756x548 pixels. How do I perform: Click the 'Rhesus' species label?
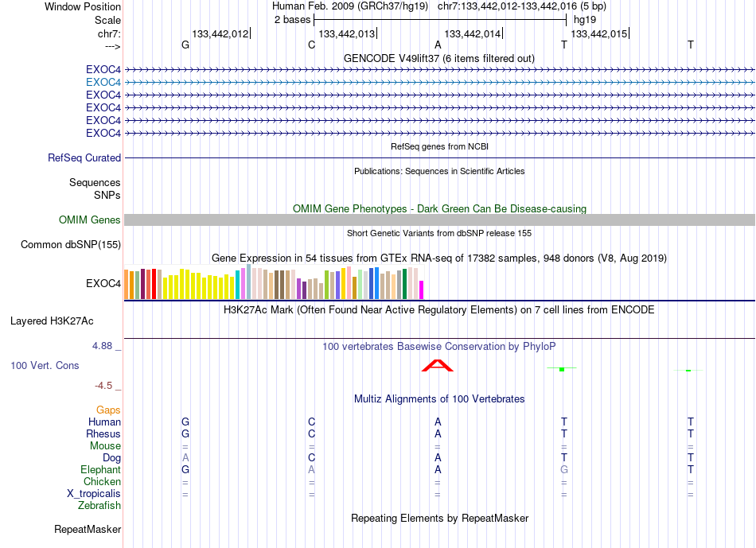103,433
